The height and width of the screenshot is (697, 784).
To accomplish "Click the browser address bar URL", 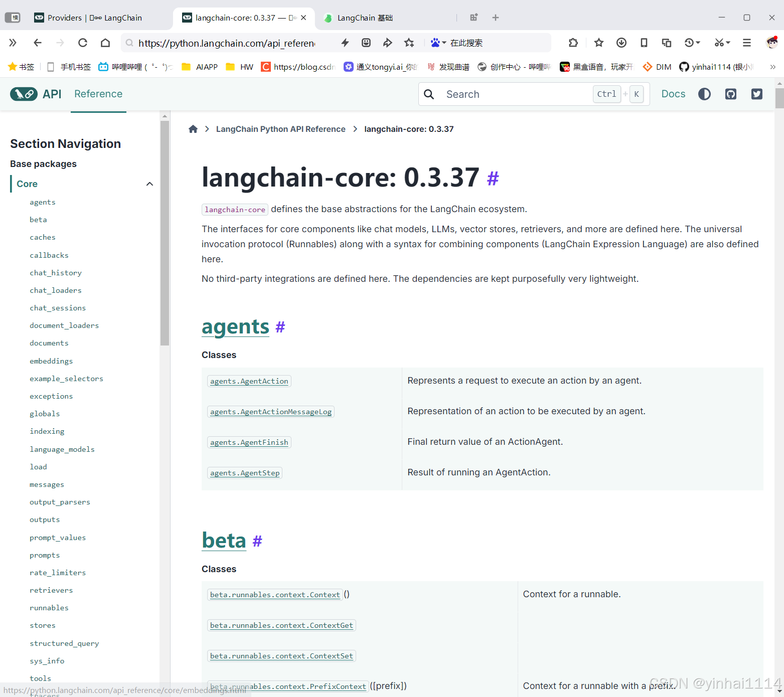I will pos(227,43).
